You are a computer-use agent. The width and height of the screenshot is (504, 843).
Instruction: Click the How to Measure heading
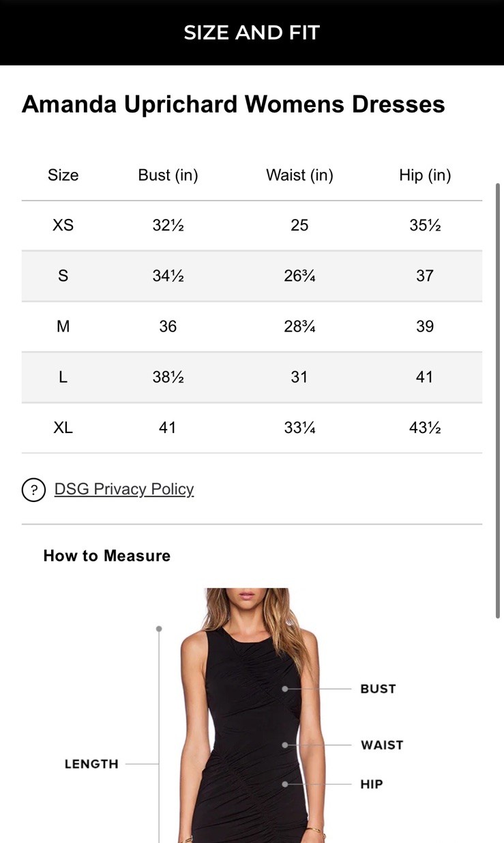[107, 556]
